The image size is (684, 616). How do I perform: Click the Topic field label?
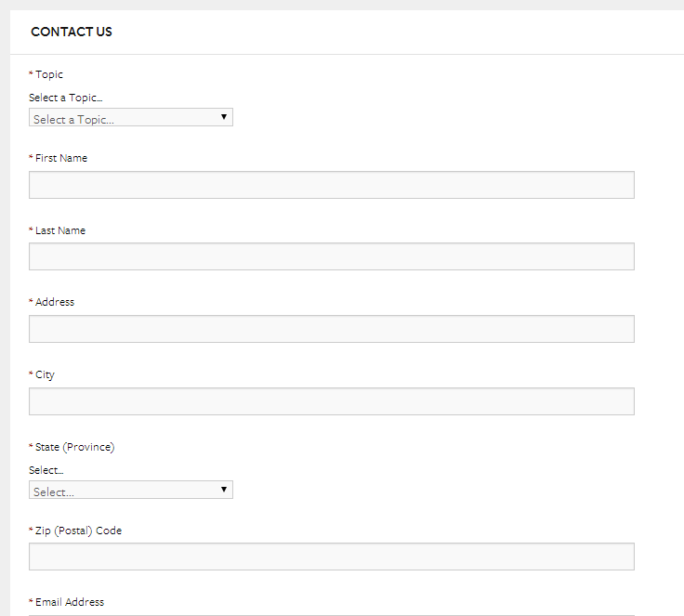[x=49, y=74]
